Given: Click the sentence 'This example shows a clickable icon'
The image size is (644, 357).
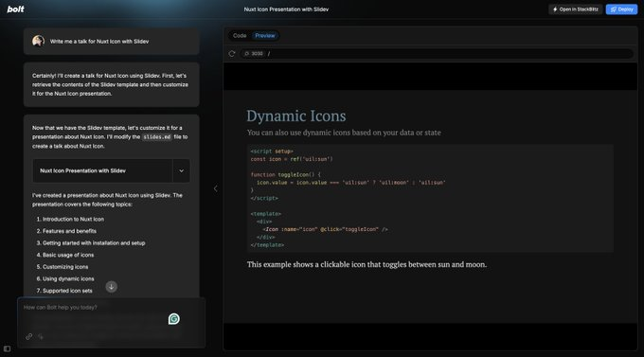Looking at the screenshot, I should pos(367,264).
